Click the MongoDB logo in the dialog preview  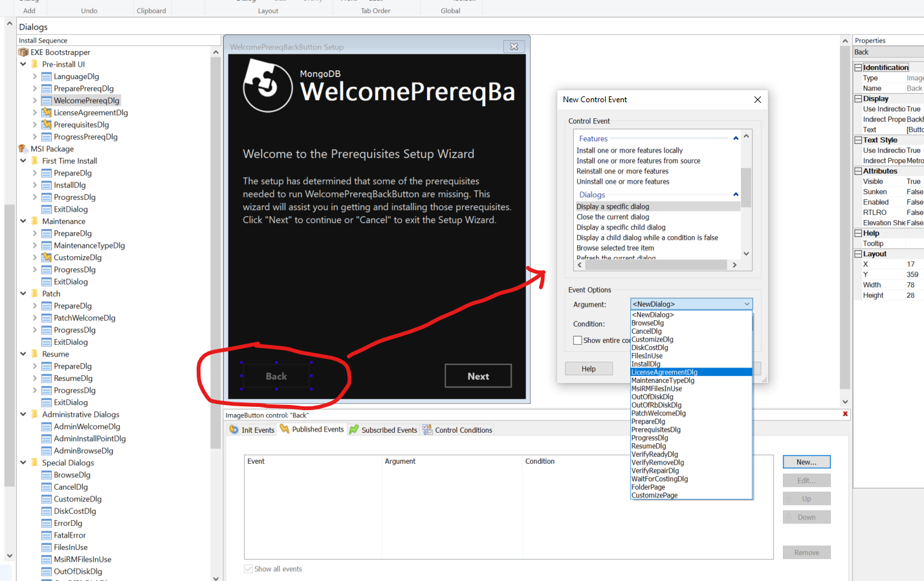click(x=267, y=86)
